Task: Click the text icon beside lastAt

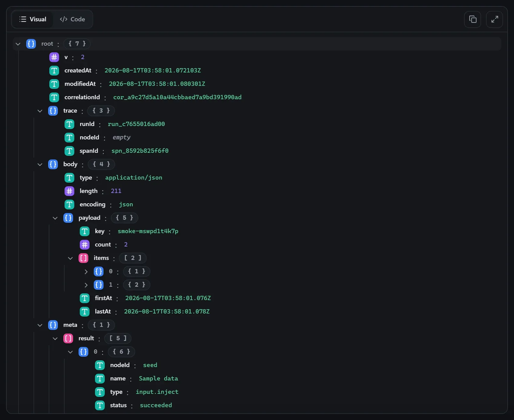Action: [85, 312]
